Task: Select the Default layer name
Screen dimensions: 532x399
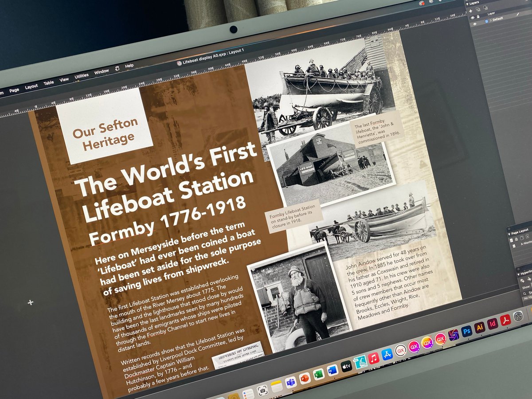Action: click(498, 19)
